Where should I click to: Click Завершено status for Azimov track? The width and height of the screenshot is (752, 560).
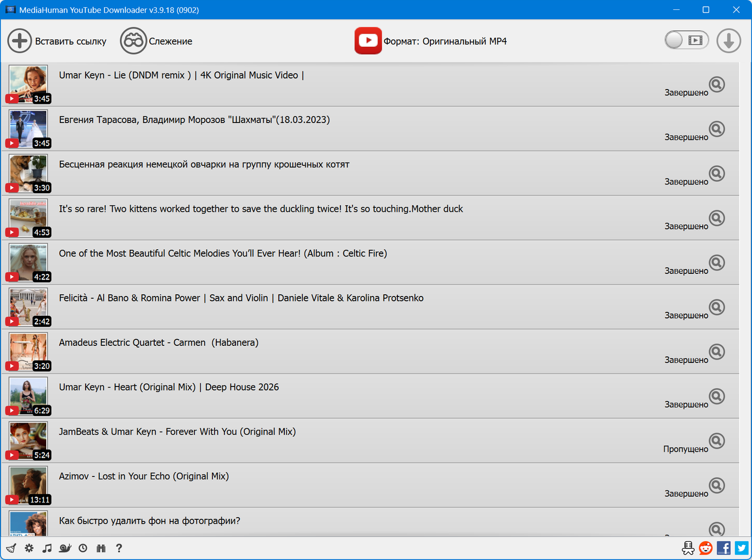click(686, 494)
